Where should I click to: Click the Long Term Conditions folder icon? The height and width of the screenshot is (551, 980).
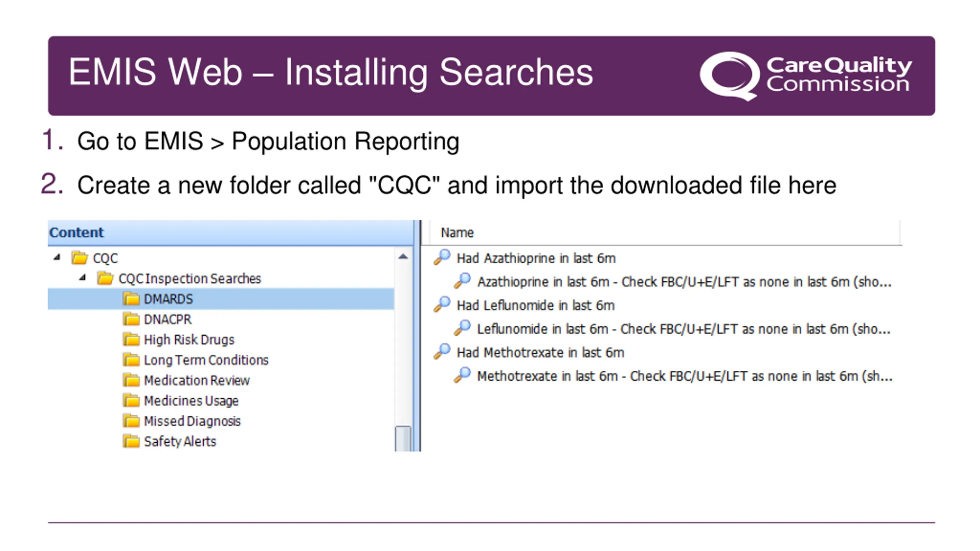pos(131,359)
